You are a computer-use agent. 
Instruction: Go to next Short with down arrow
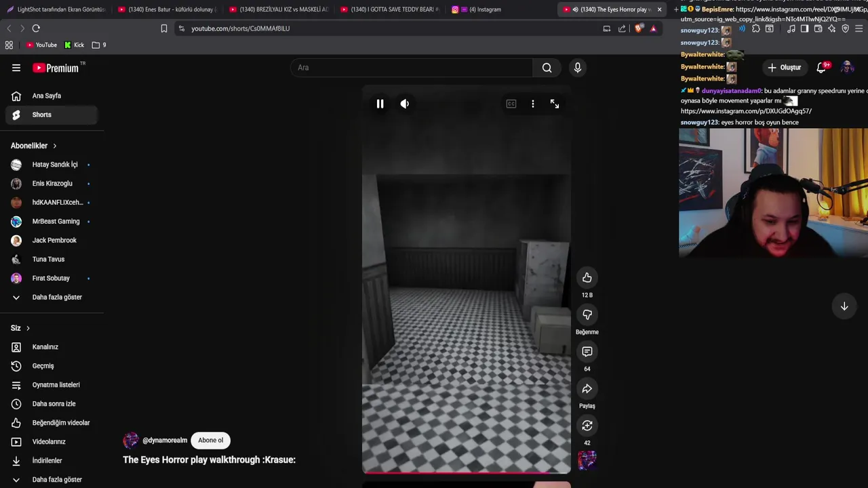click(x=844, y=306)
